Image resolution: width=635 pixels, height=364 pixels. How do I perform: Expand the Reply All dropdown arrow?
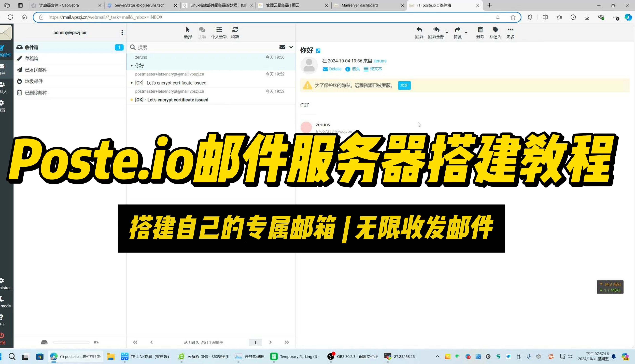point(447,33)
